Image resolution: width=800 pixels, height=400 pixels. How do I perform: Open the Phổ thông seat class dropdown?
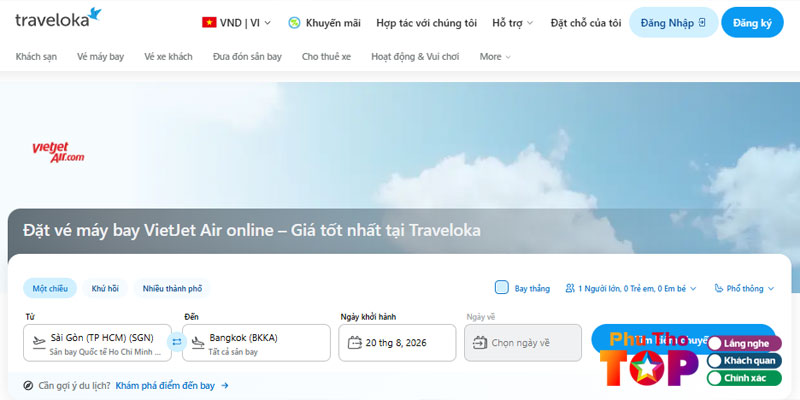click(744, 288)
